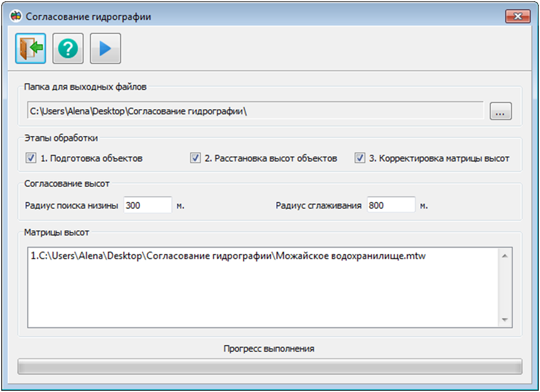
Task: Toggle '1. Подготовка объектов' checkbox
Action: click(x=31, y=158)
